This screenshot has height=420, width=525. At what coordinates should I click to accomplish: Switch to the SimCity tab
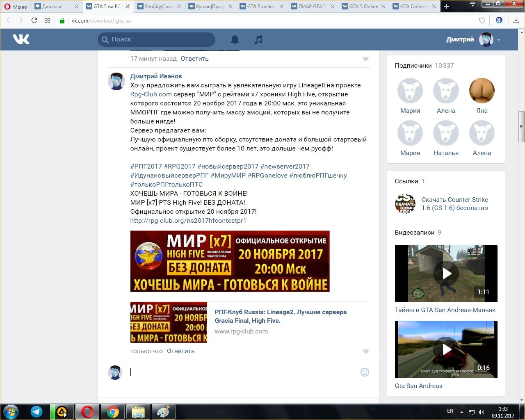(160, 6)
